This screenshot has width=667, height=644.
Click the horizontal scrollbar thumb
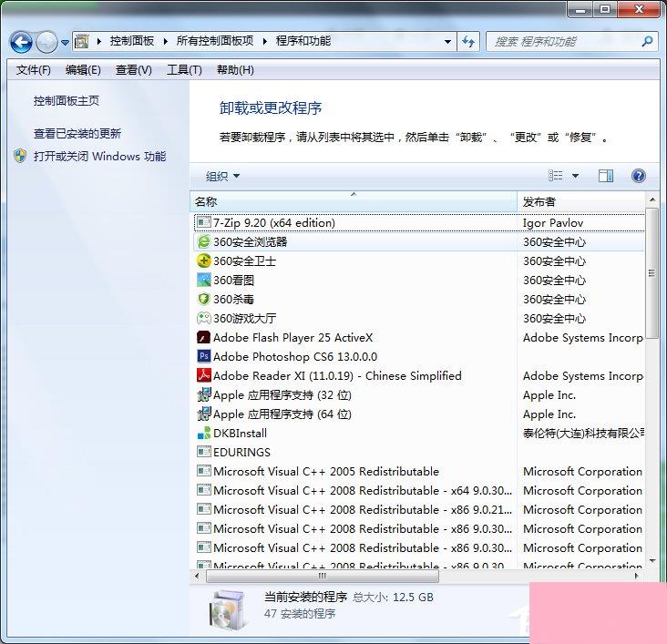pyautogui.click(x=322, y=576)
